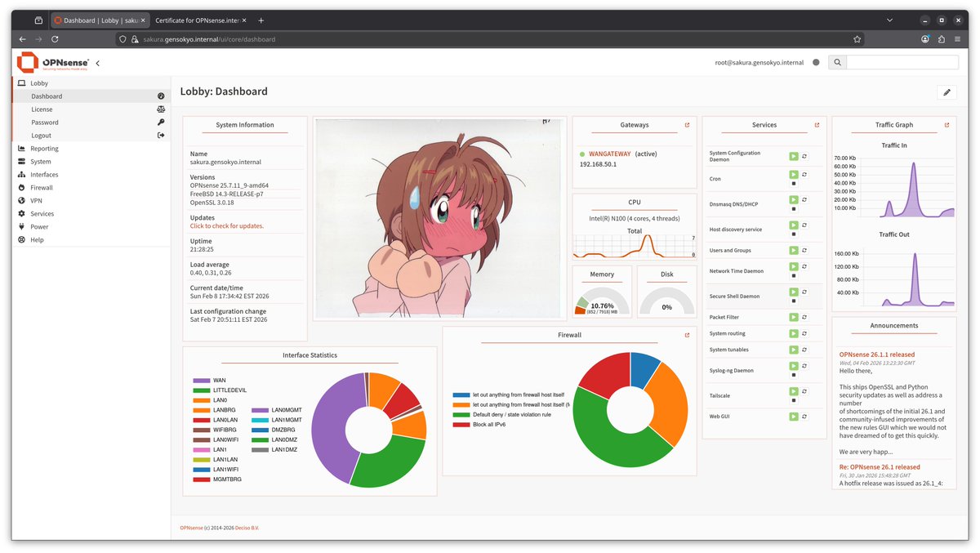Toggle the LANBRG legend entry
Viewport: 980px width, 553px height.
213,410
